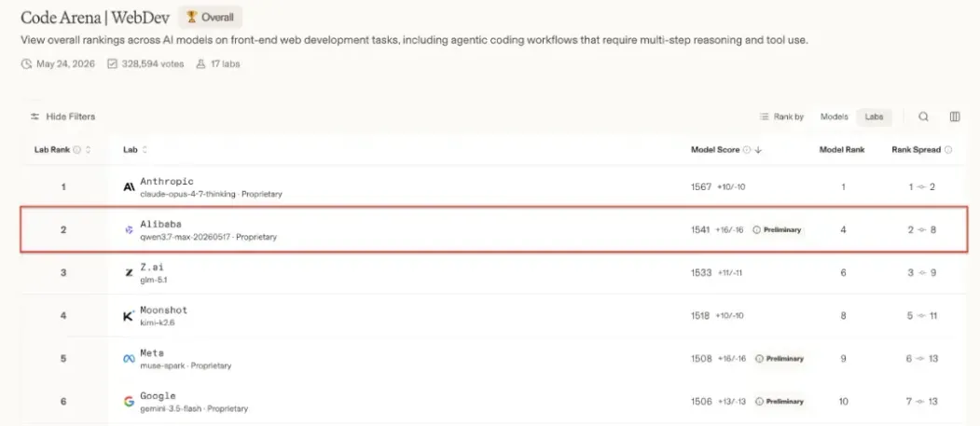Click the score 1567 cell

pyautogui.click(x=700, y=186)
